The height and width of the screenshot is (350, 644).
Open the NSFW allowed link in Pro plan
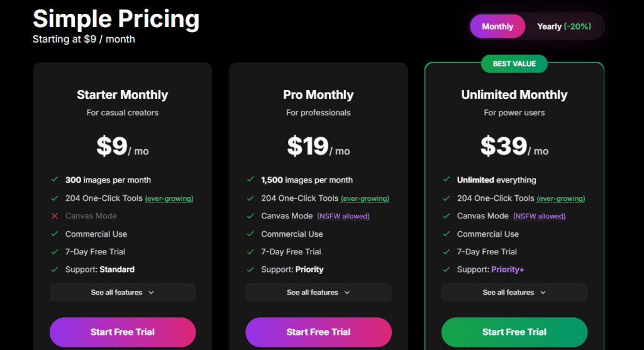343,216
